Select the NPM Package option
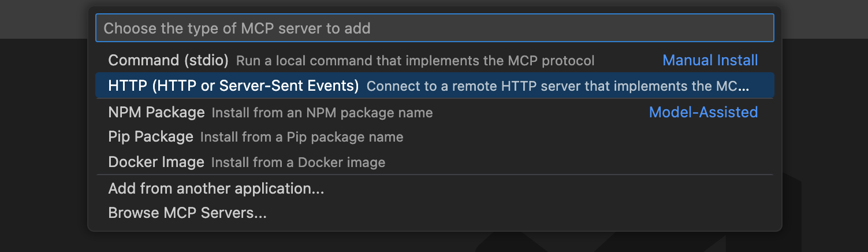 (x=156, y=112)
